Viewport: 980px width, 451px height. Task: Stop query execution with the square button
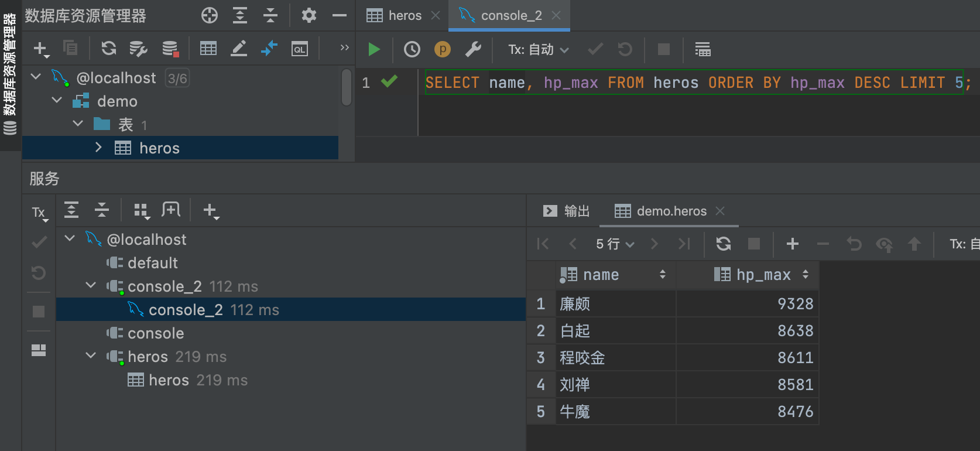pyautogui.click(x=664, y=50)
